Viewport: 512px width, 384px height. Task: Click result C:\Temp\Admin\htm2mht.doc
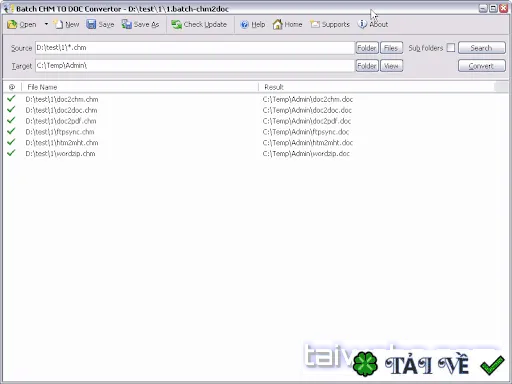(308, 143)
